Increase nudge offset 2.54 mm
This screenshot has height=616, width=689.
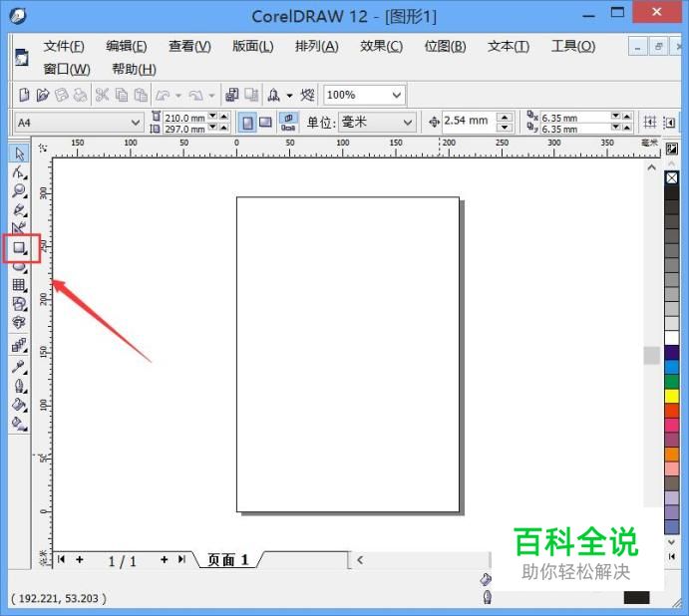[505, 117]
